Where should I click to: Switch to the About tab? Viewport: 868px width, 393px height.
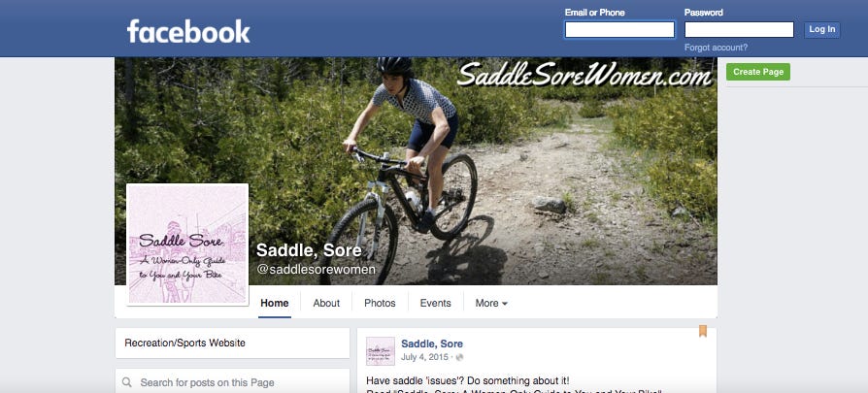(x=326, y=303)
